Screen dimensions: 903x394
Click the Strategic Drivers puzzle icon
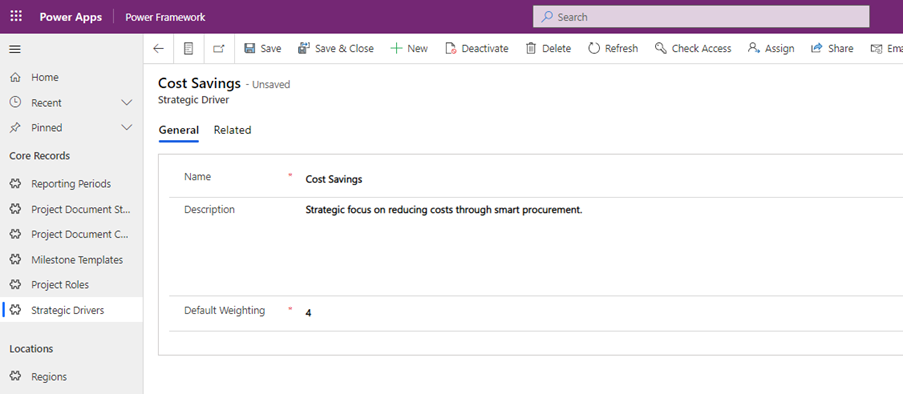[x=16, y=310]
